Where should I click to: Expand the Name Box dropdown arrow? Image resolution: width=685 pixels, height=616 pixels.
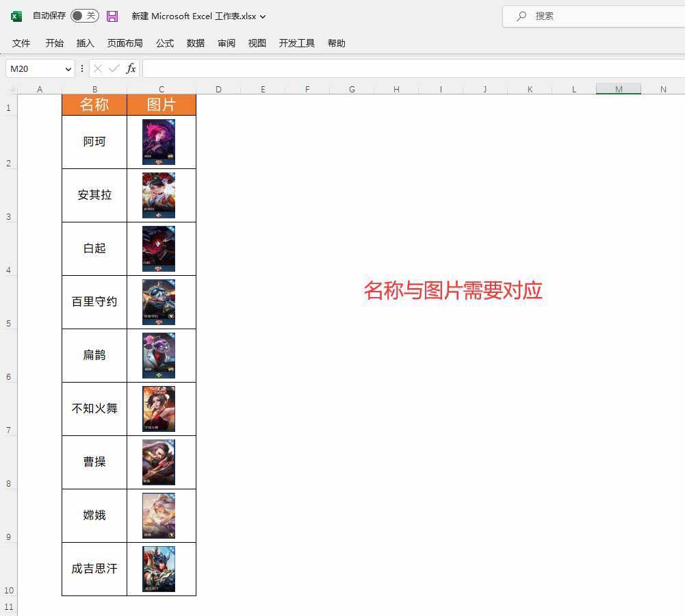[x=68, y=69]
